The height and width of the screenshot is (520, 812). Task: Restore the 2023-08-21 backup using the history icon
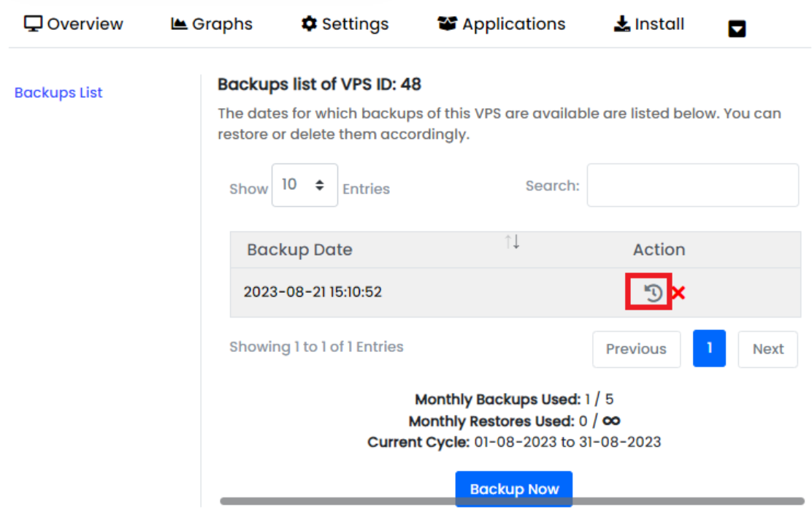pyautogui.click(x=653, y=293)
